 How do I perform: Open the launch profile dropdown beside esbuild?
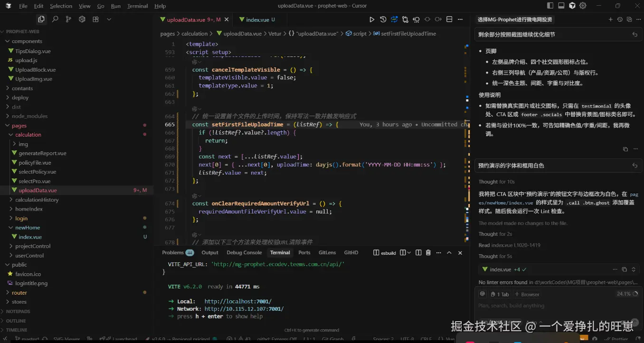coord(410,253)
